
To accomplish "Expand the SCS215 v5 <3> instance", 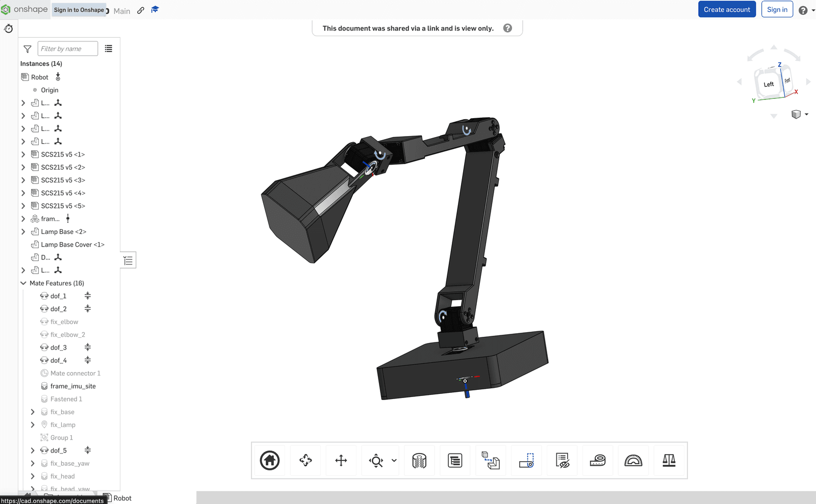I will (23, 180).
